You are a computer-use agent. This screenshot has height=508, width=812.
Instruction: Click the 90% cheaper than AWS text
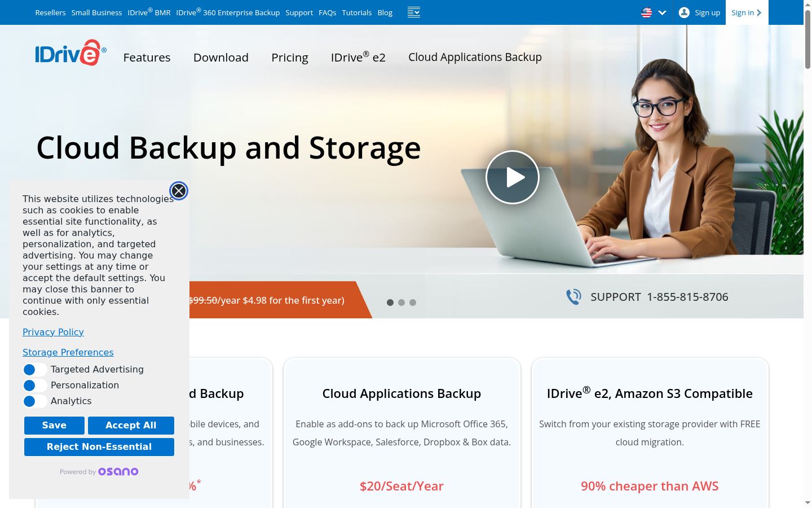point(650,486)
